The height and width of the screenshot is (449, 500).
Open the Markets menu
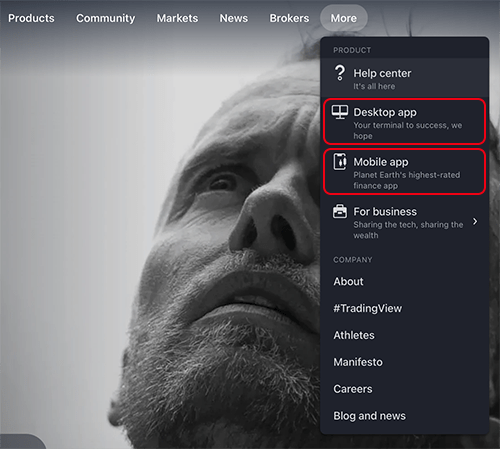pos(177,18)
